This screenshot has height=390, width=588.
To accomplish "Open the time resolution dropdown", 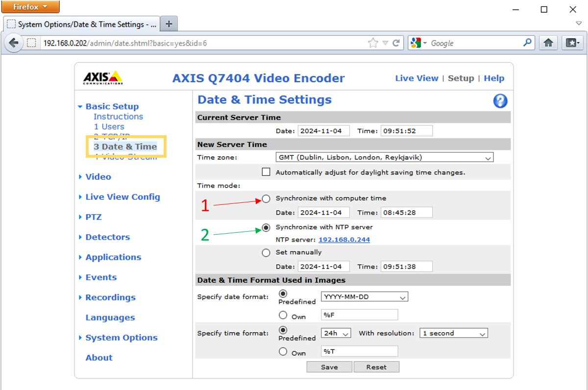I will [x=454, y=333].
